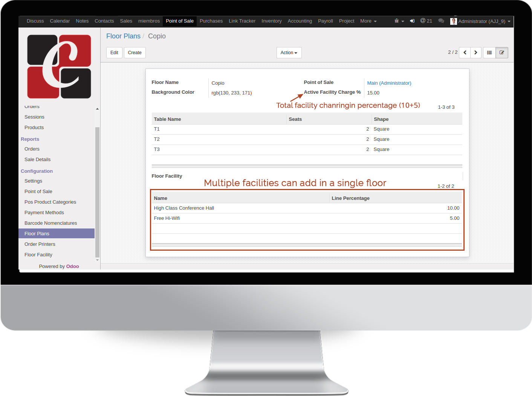
Task: Open Payment Methods in sidebar
Action: (44, 213)
